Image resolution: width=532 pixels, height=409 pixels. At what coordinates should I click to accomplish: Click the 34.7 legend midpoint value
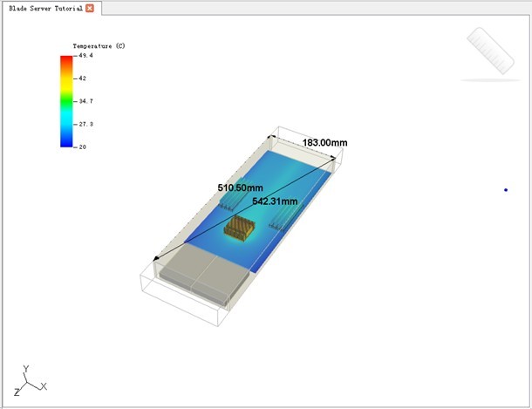pos(86,101)
